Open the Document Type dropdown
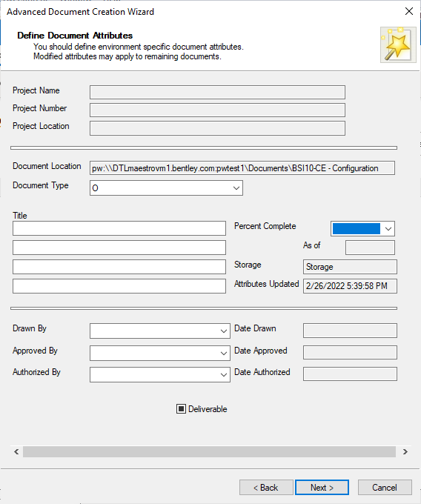This screenshot has height=504, width=421. tap(236, 188)
